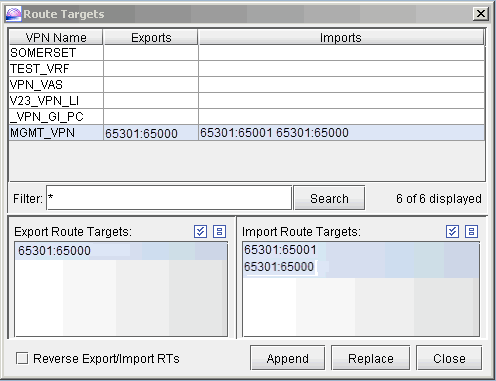Enable Reverse Export/Import RTs checkbox
Viewport: 496px width, 381px height.
pyautogui.click(x=22, y=358)
